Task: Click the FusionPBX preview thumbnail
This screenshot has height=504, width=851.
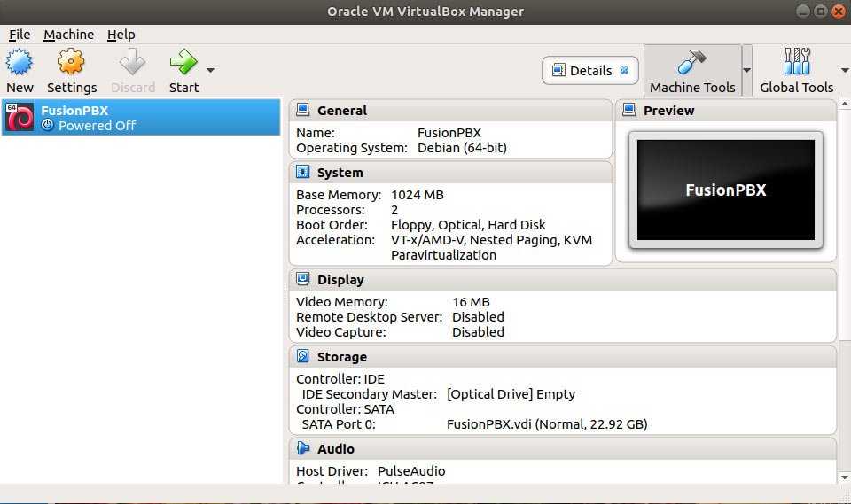Action: [x=726, y=190]
